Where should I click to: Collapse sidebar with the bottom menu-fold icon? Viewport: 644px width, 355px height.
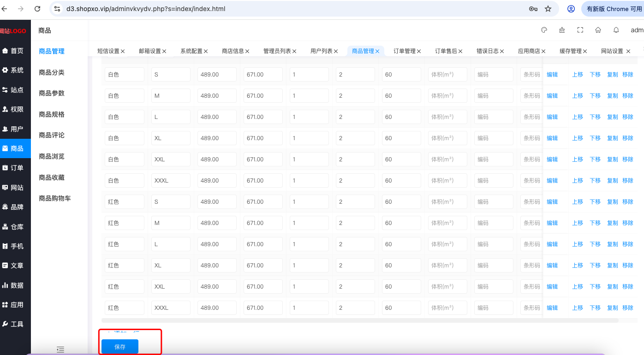click(60, 349)
